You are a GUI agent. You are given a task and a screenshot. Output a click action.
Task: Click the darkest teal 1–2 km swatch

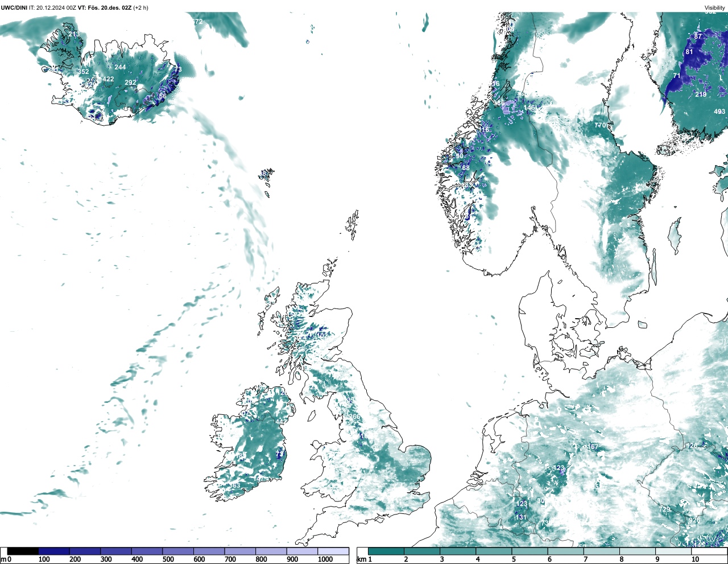[x=386, y=551]
